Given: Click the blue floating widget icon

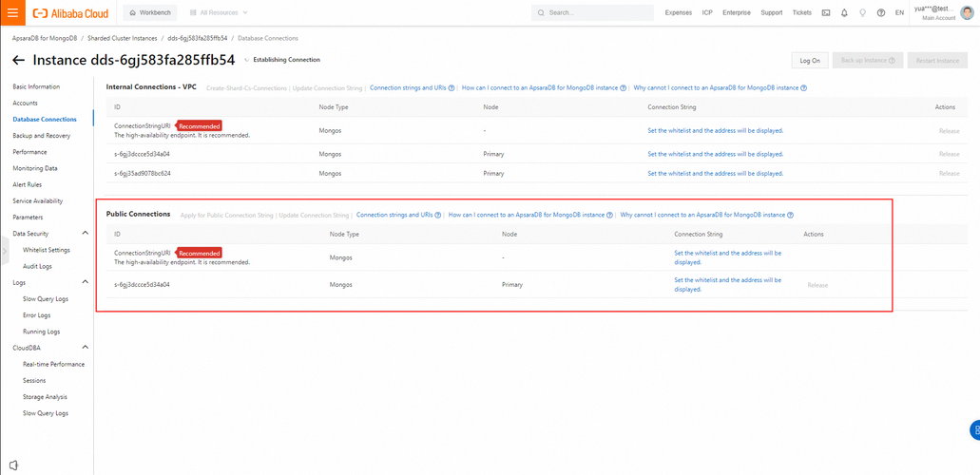Looking at the screenshot, I should [975, 430].
